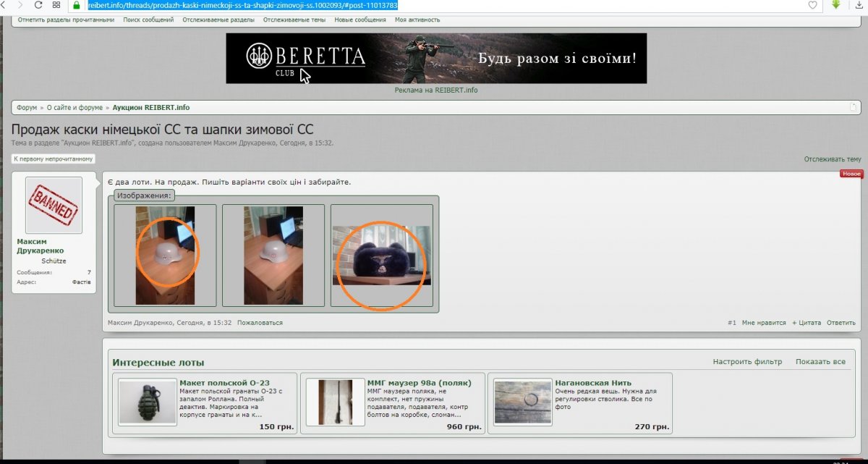Image resolution: width=868 pixels, height=464 pixels.
Task: Open Mauser lot thumbnail image
Action: (x=335, y=402)
